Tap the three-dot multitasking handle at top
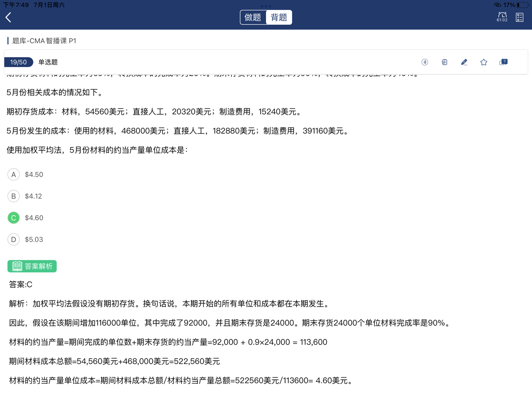Screen dimensions: 532x399 tap(266, 6)
